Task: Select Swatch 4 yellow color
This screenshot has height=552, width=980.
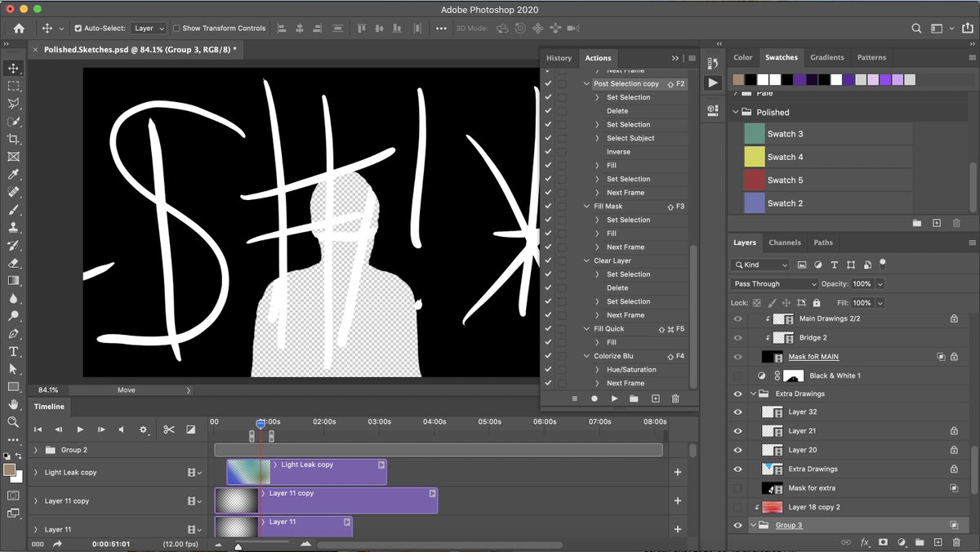Action: [753, 156]
